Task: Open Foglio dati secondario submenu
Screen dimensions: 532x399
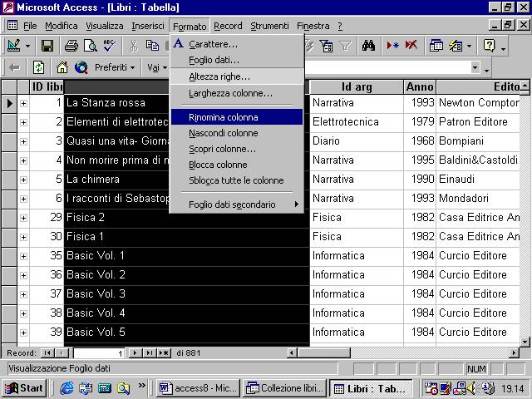Action: pos(237,204)
